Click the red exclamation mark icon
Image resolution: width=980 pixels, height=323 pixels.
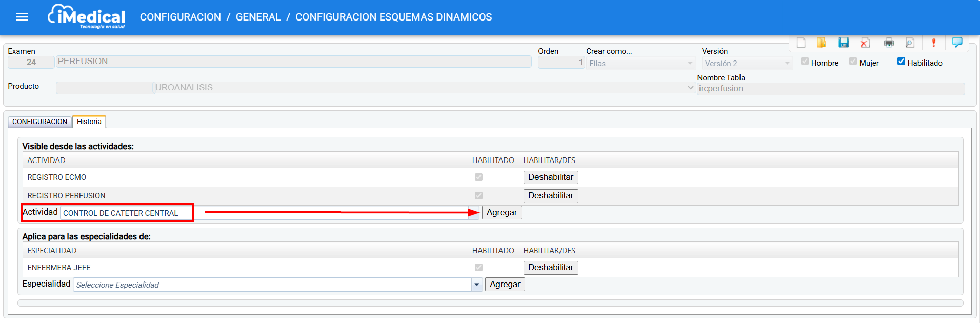click(933, 43)
